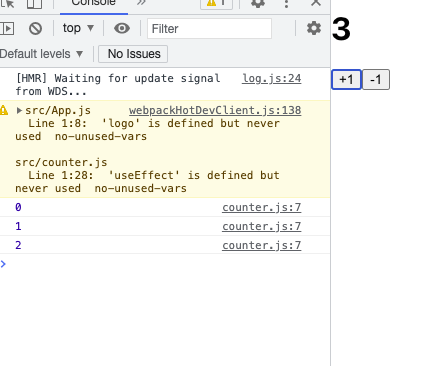431x366 pixels.
Task: Open the DevTools three-dot menu
Action: click(286, 3)
